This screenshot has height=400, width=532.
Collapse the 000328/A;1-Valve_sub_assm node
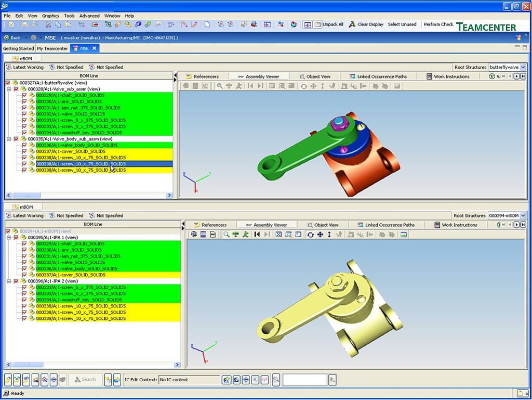(10, 89)
